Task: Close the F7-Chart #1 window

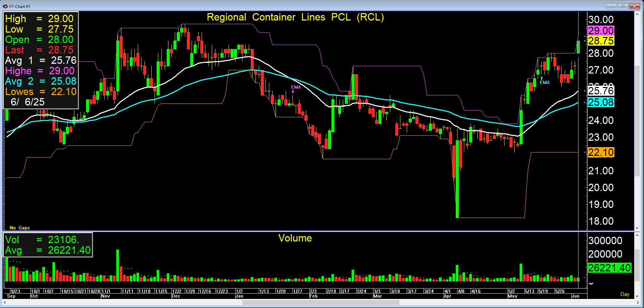Action: click(x=635, y=6)
